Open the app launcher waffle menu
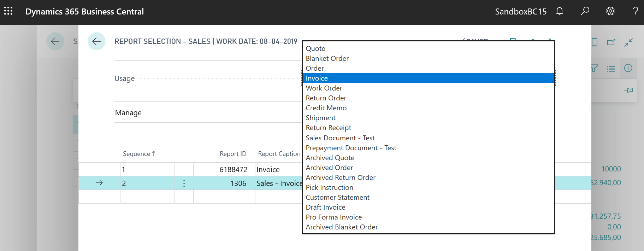The image size is (644, 251). click(8, 11)
